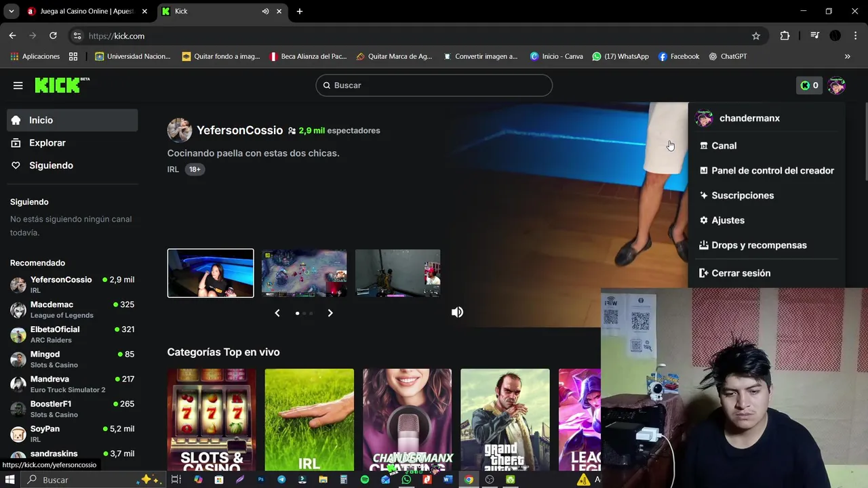Expand the hidden bookmarks chevron

[x=847, y=56]
